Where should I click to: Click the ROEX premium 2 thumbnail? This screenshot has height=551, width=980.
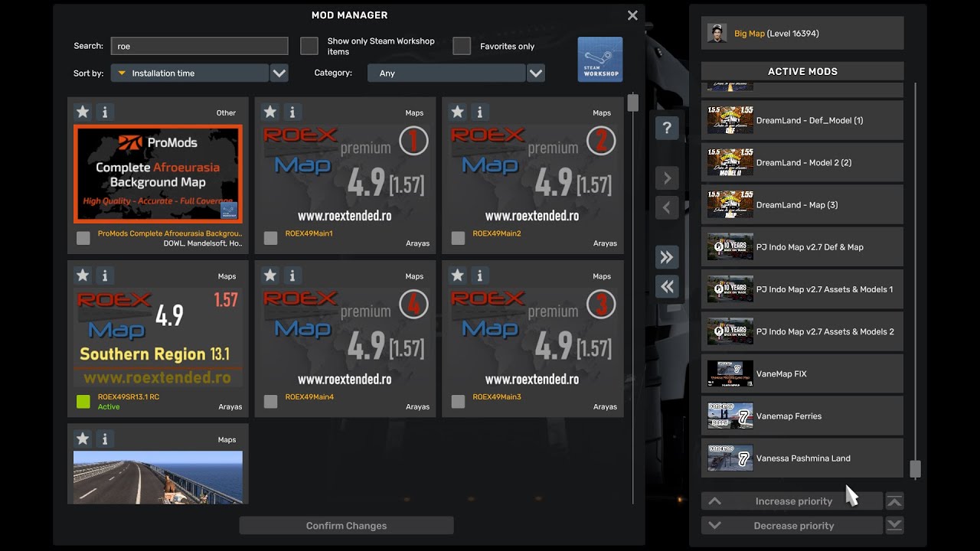pos(533,174)
